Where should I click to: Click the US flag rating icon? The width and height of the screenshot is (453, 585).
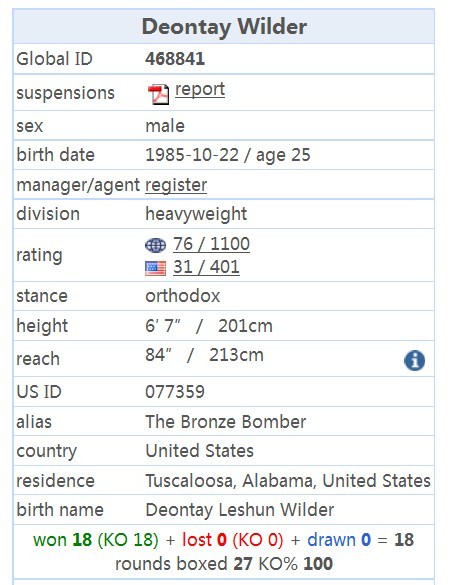click(155, 268)
